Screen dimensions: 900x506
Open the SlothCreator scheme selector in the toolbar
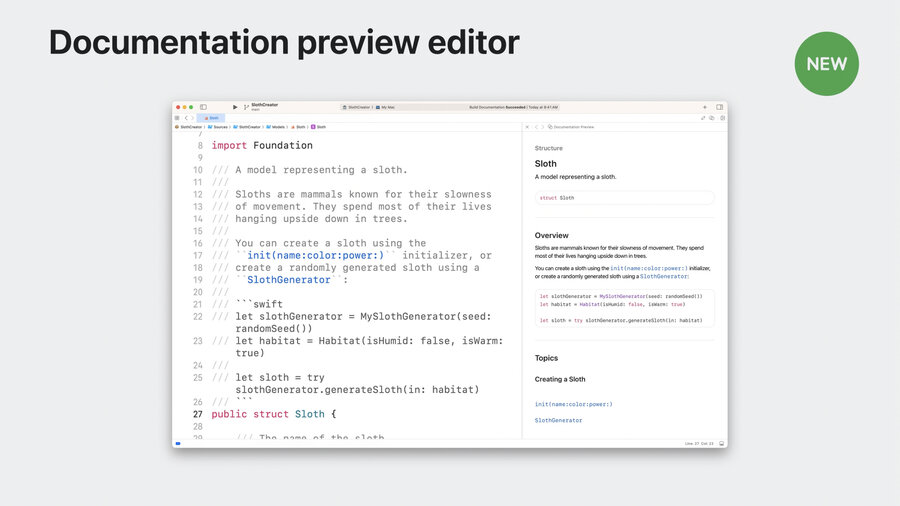[x=358, y=107]
